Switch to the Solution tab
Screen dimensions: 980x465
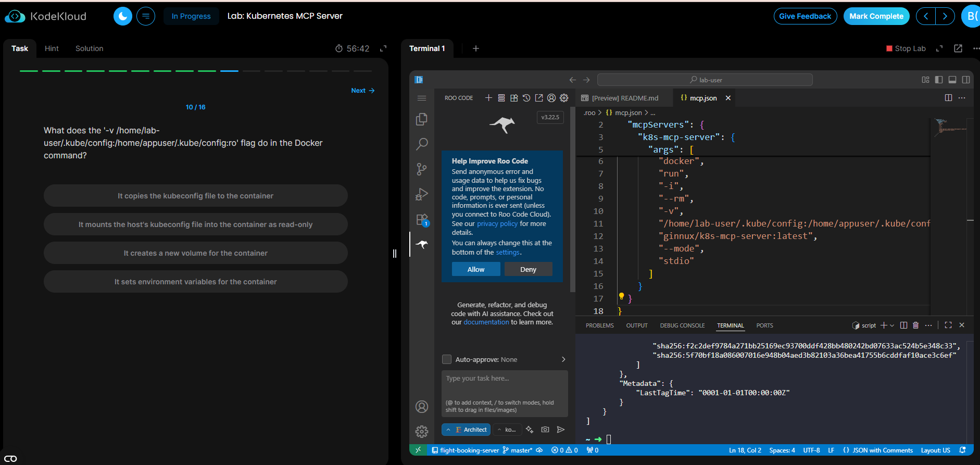pyautogui.click(x=89, y=48)
